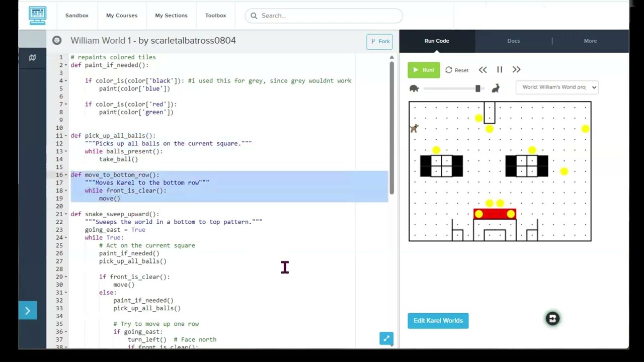The width and height of the screenshot is (644, 362).
Task: Open My Courses in top navigation
Action: click(122, 16)
